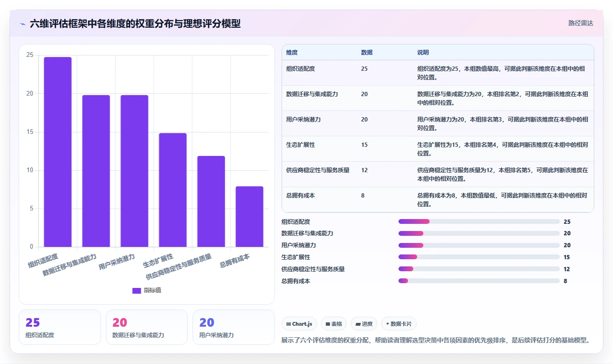Click the Chart.js tag chip
The image size is (613, 364).
(x=299, y=324)
